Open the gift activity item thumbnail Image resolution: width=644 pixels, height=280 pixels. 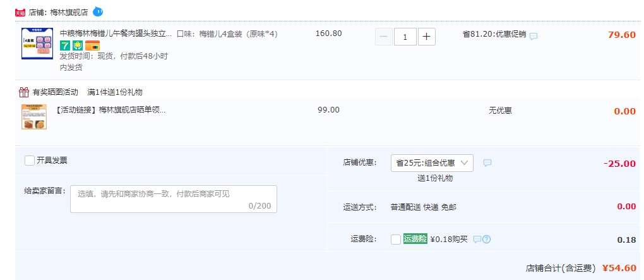click(x=34, y=117)
